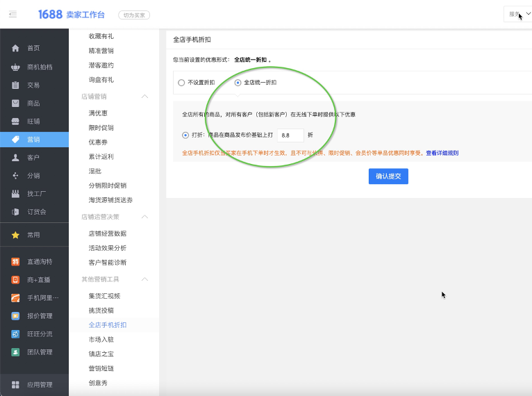The image size is (532, 396).
Task: Open 查看详细规则 link
Action: coord(442,153)
